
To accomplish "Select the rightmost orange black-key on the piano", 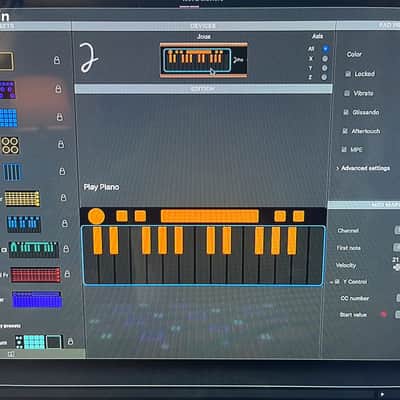I will (292, 240).
